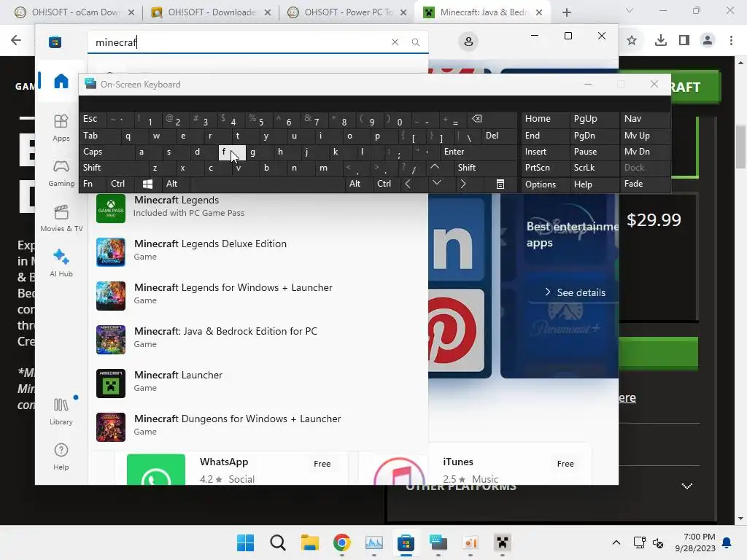This screenshot has width=747, height=560.
Task: Open Movies & TV in Store sidebar
Action: click(x=61, y=219)
